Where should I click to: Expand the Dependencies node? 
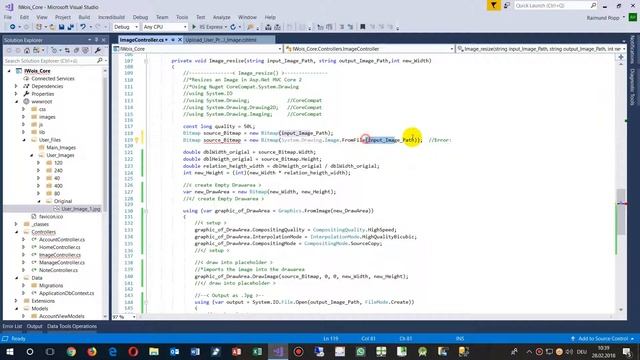pos(16,86)
